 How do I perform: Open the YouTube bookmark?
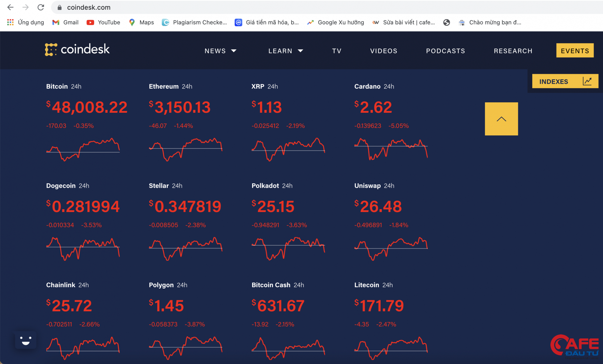(x=103, y=22)
